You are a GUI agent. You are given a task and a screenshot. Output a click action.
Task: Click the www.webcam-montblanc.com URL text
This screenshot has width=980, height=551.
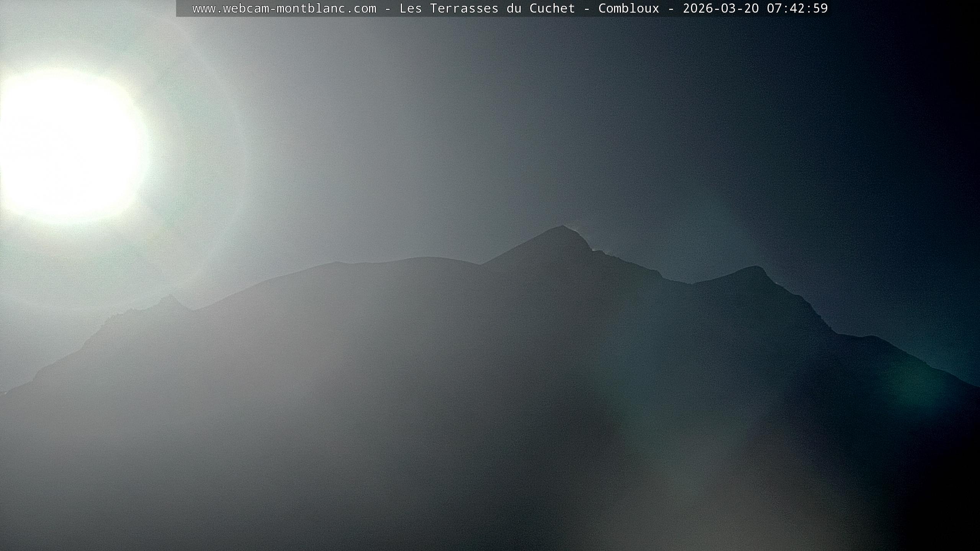pyautogui.click(x=284, y=8)
